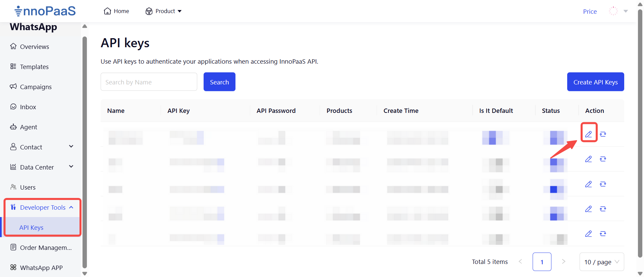Go to next page arrow
The image size is (644, 277).
tap(563, 262)
